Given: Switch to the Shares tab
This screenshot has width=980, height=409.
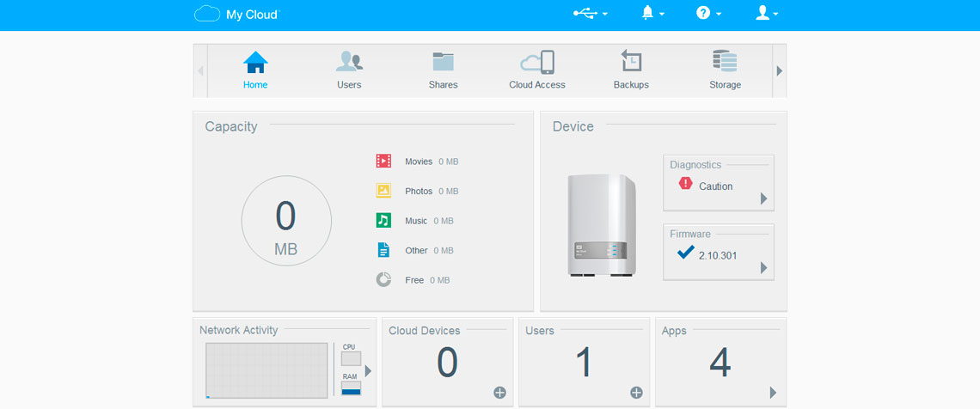Looking at the screenshot, I should coord(443,70).
